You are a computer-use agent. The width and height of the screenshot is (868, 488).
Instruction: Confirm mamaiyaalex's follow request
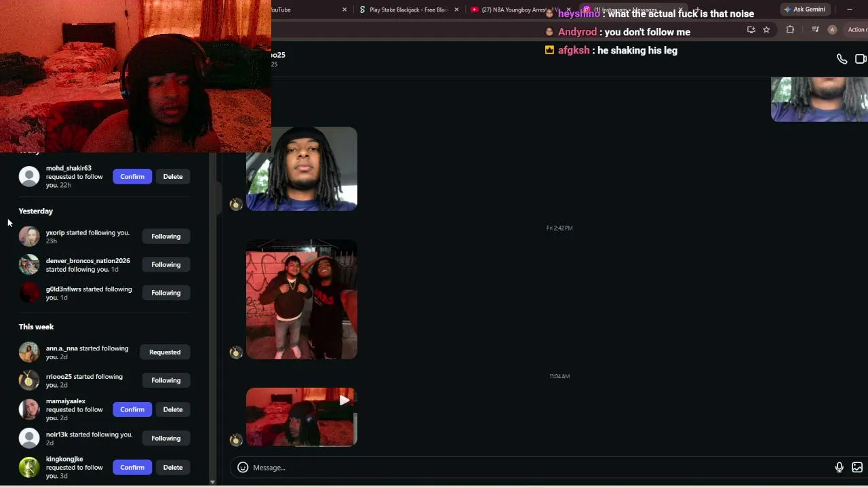pyautogui.click(x=132, y=409)
